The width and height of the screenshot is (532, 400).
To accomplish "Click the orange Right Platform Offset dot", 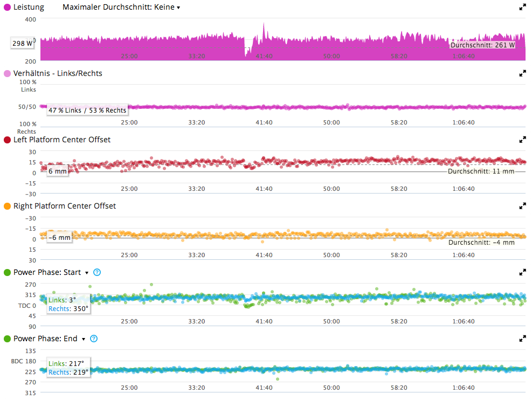I will pyautogui.click(x=8, y=206).
